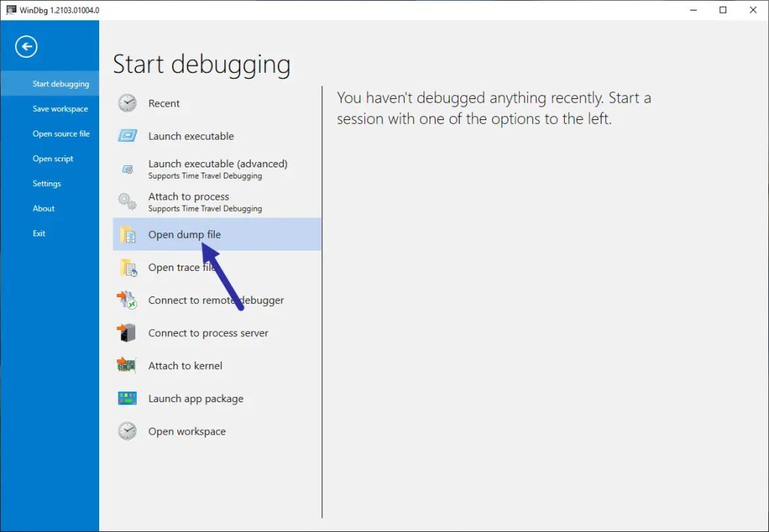Screen dimensions: 769x532
Task: Select the Attach to process gears icon
Action: point(128,201)
